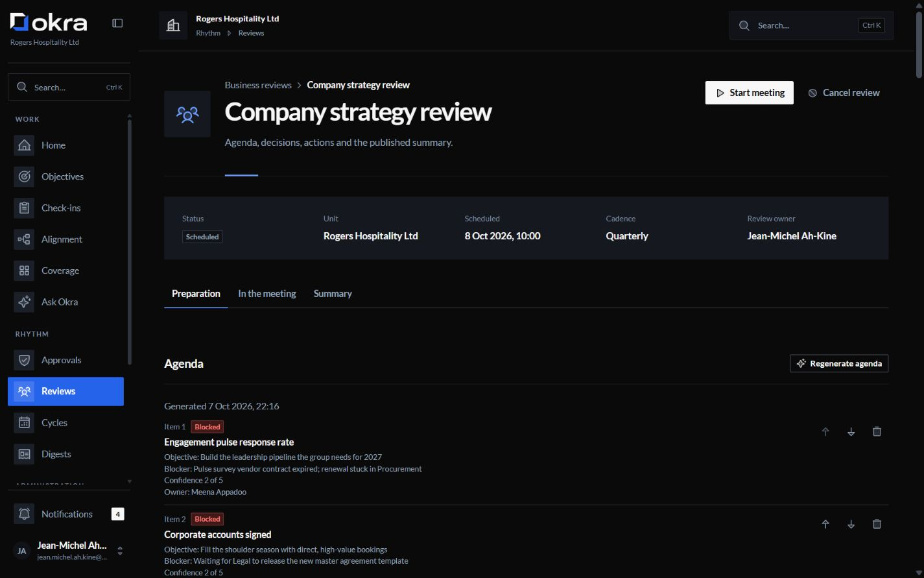Open the Notifications bell icon
The height and width of the screenshot is (578, 924).
[24, 514]
